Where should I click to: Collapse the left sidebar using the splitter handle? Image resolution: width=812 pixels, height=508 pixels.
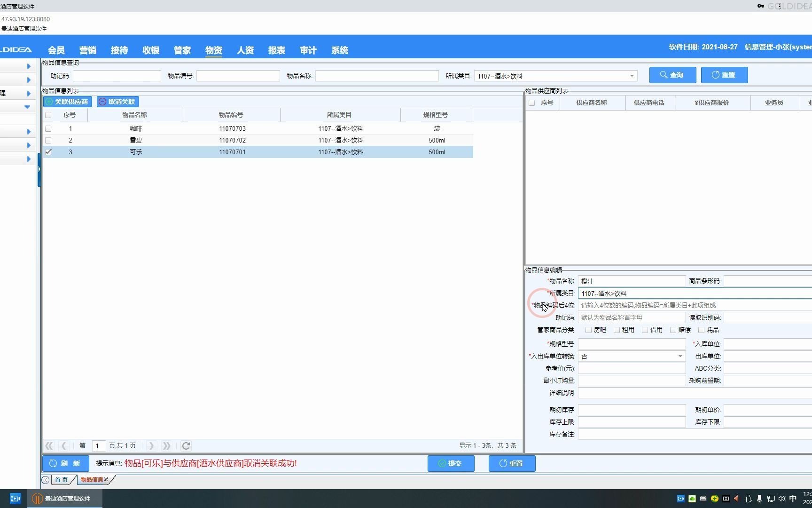coord(39,169)
